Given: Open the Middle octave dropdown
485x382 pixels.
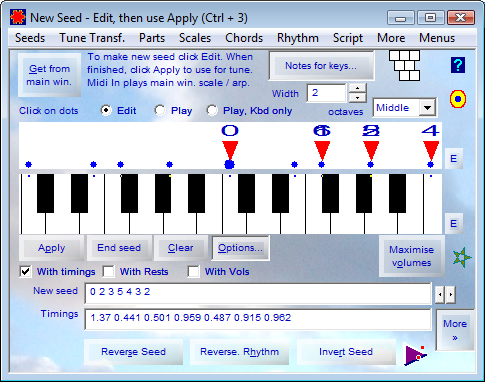Looking at the screenshot, I should coord(427,108).
